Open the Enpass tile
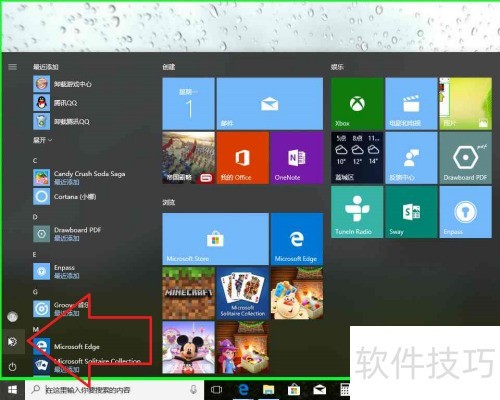This screenshot has height=400, width=500. 465,212
